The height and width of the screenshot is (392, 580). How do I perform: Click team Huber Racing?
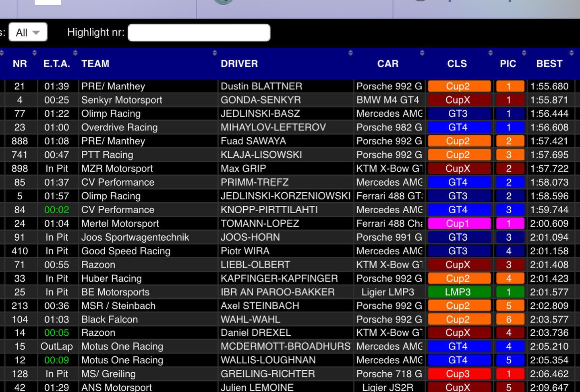pyautogui.click(x=112, y=278)
